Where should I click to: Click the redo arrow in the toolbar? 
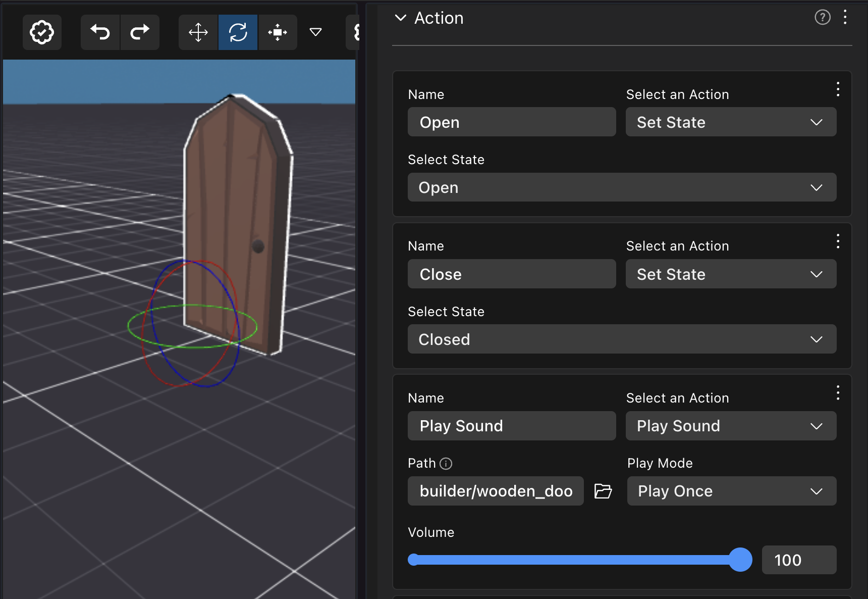pos(140,32)
